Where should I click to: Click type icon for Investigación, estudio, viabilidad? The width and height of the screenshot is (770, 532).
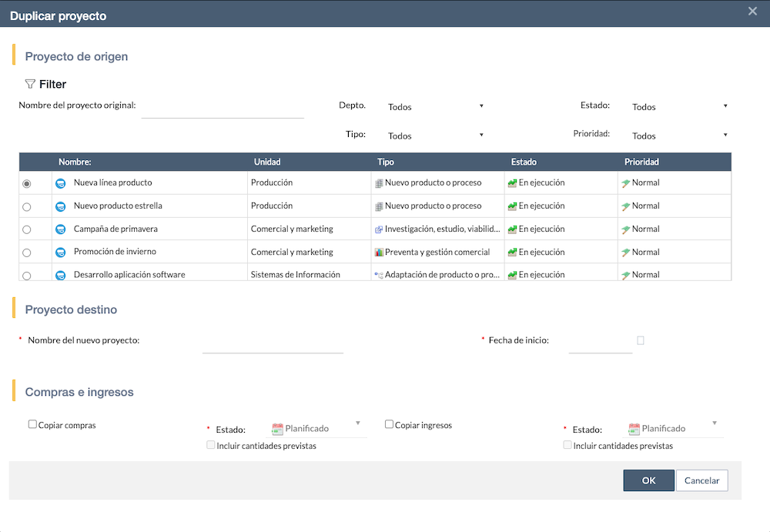tap(379, 229)
